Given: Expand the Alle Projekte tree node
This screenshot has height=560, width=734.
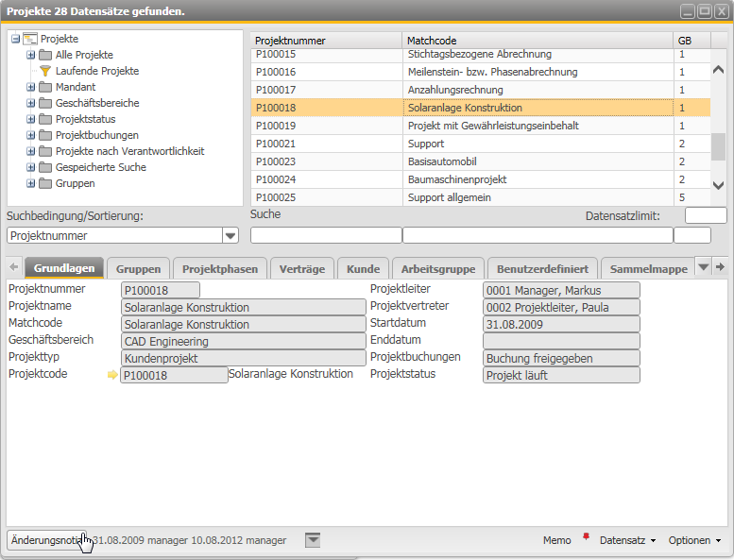Looking at the screenshot, I should [x=31, y=55].
